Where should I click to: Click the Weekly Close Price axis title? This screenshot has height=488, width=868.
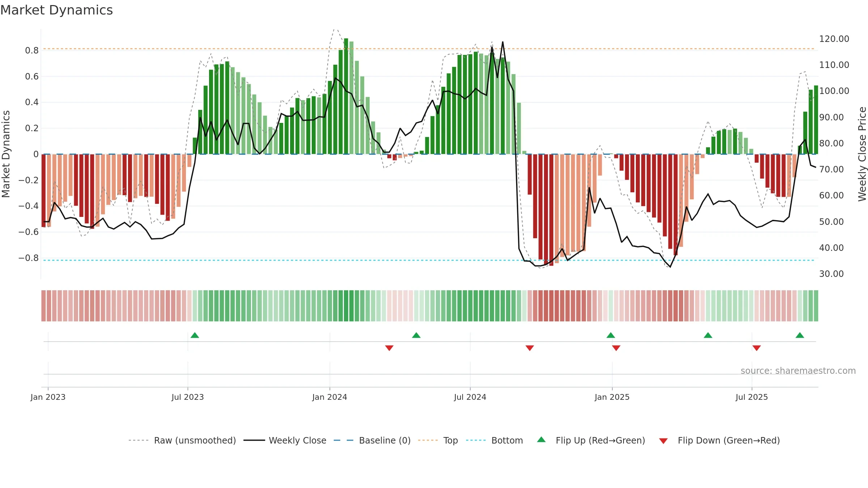[862, 154]
